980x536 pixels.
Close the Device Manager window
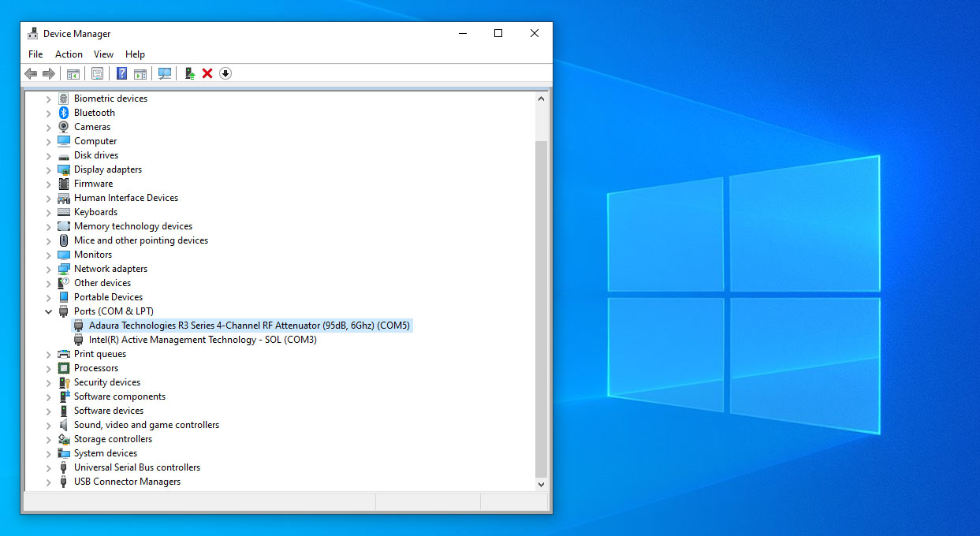coord(535,34)
